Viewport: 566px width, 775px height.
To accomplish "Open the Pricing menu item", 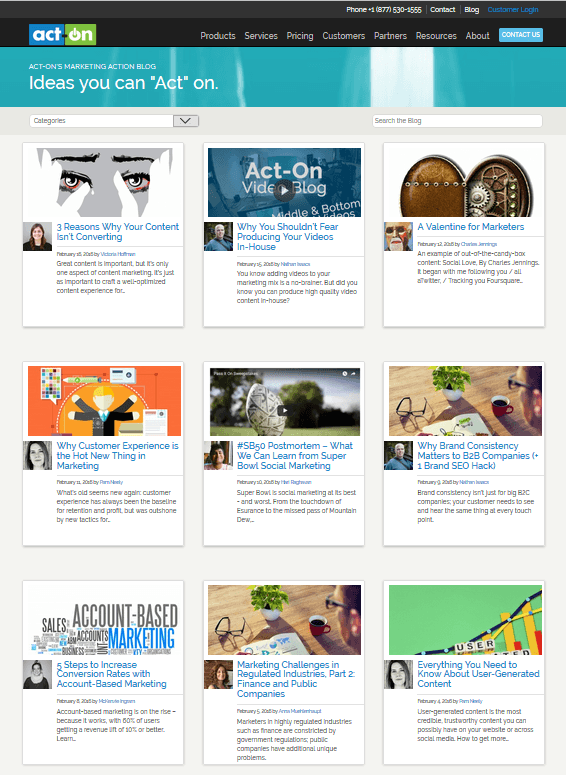I will coord(300,36).
